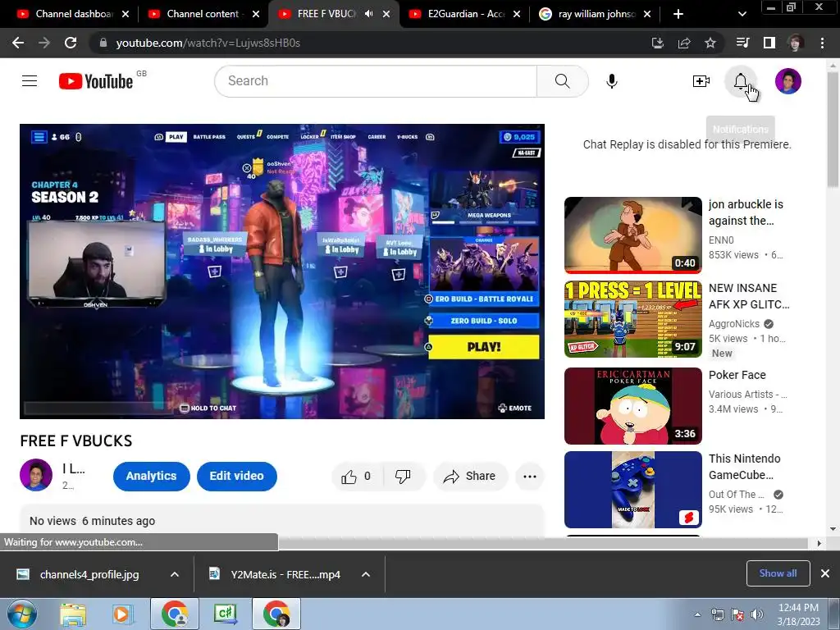Go back with browser back arrow
840x630 pixels.
coord(18,43)
